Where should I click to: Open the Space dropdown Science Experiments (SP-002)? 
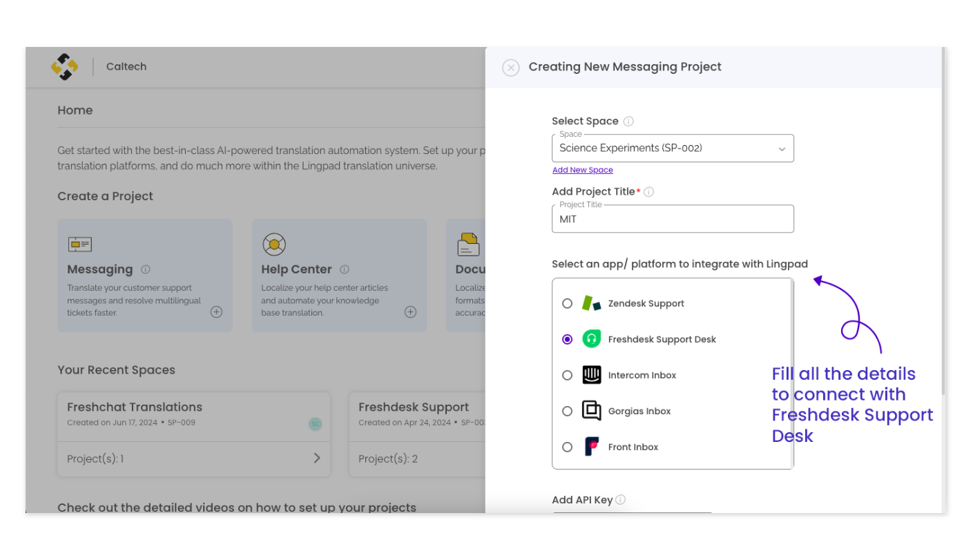point(673,148)
